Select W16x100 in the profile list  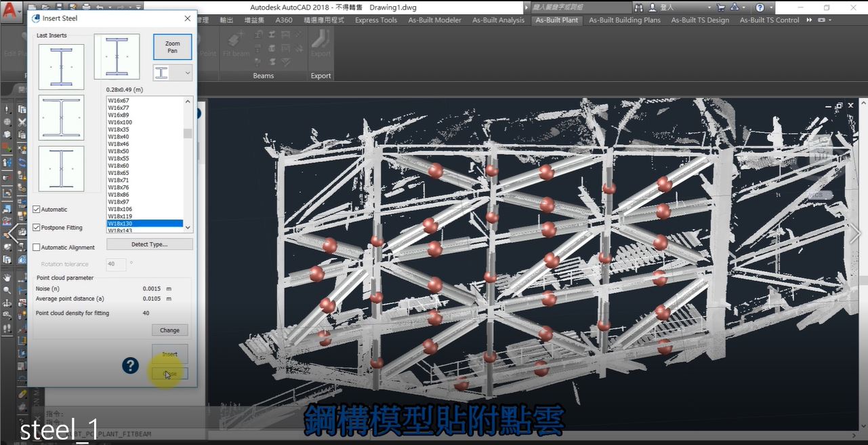[x=145, y=123]
